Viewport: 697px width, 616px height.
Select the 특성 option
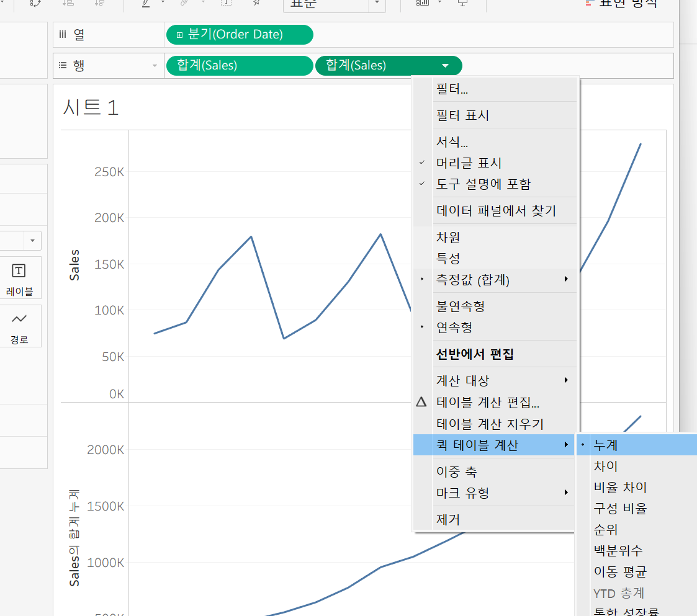pos(495,258)
